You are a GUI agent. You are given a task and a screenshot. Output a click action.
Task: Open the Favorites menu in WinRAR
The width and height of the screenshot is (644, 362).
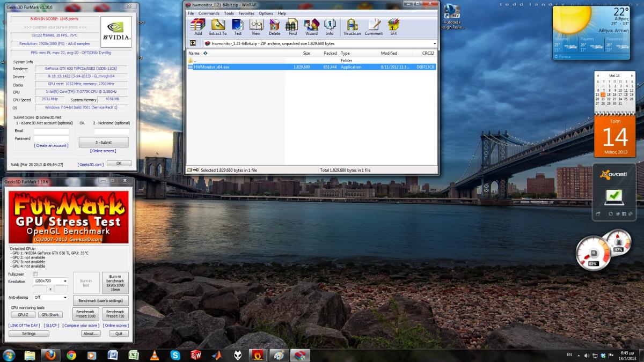point(246,13)
